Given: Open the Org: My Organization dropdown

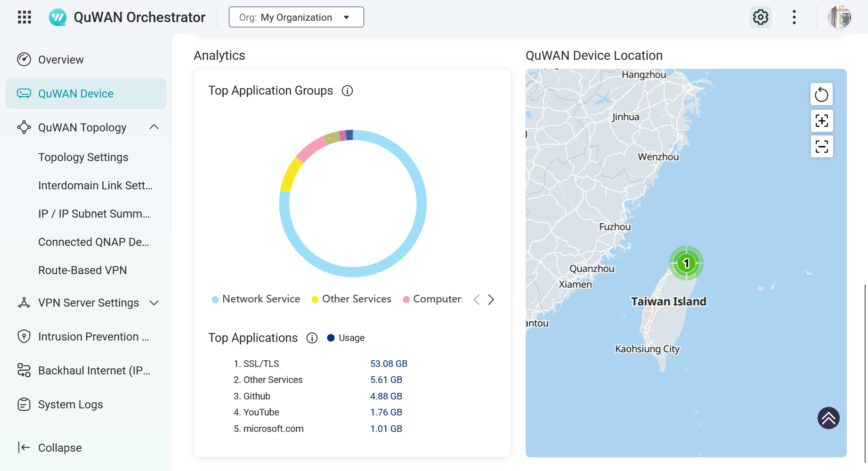Looking at the screenshot, I should click(x=296, y=17).
